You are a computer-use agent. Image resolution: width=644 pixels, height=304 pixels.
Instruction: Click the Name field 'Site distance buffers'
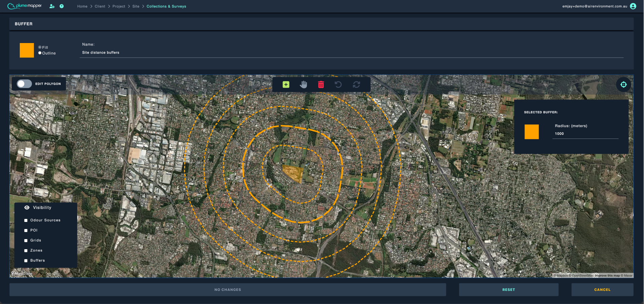[x=351, y=53]
